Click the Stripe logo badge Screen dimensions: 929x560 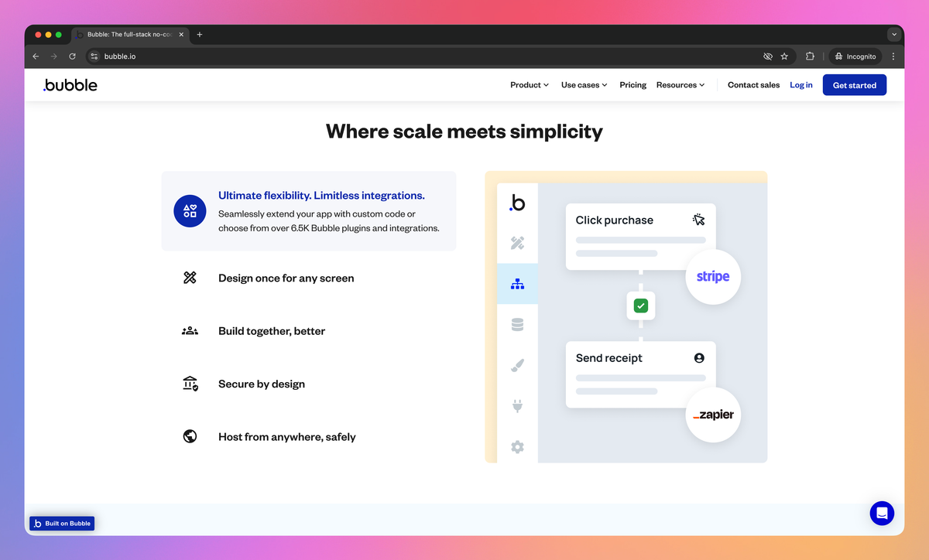pos(713,276)
